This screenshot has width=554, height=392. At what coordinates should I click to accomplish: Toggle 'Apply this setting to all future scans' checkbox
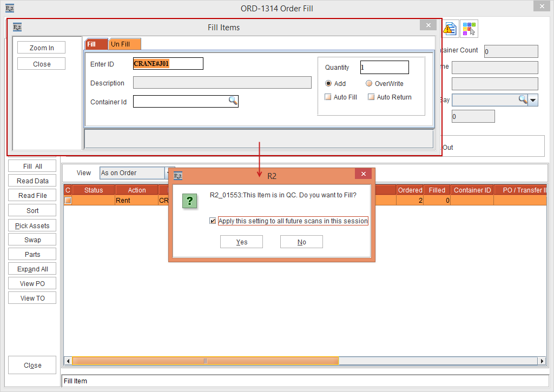(213, 221)
